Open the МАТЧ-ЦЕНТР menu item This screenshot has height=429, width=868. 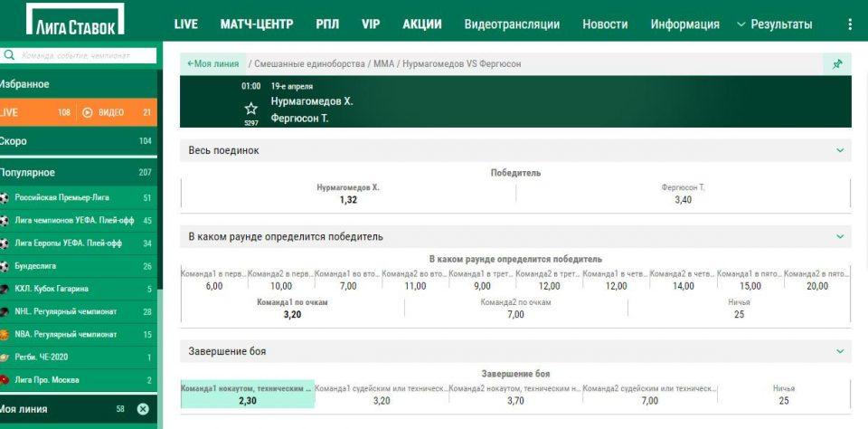(257, 24)
